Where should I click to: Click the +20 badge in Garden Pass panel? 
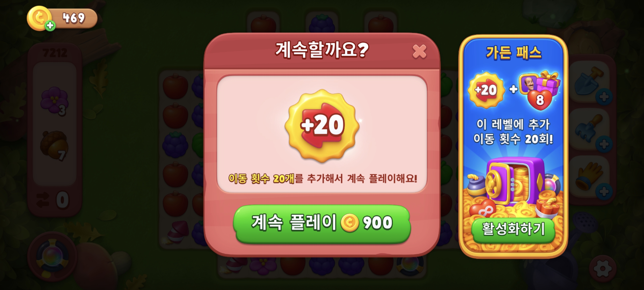(486, 90)
